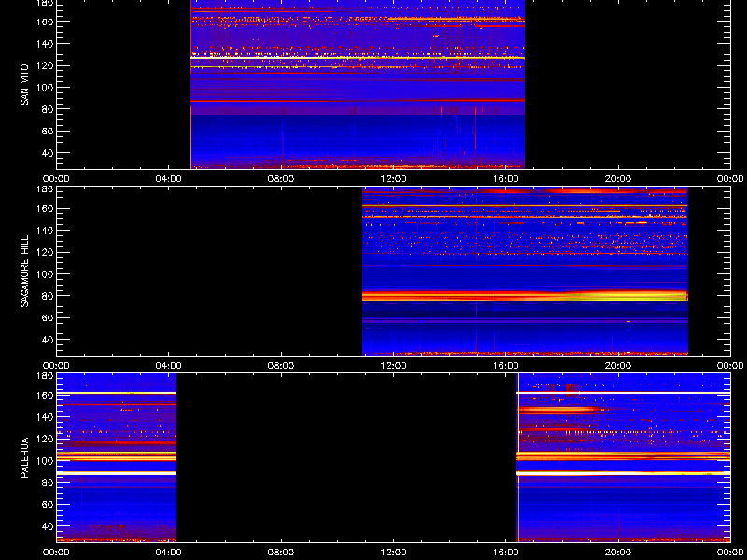Click the 40 frequency label on San Vito axis
Viewport: 747px width, 560px height.
(48, 153)
